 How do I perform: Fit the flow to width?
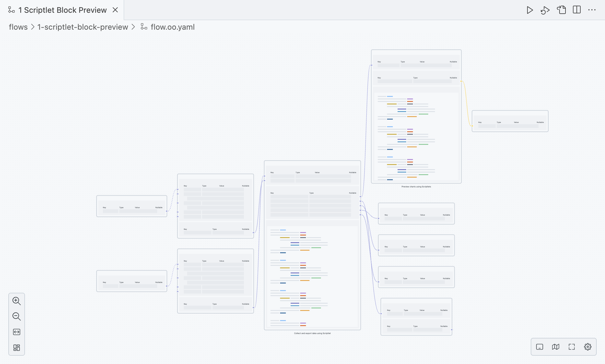(x=17, y=332)
